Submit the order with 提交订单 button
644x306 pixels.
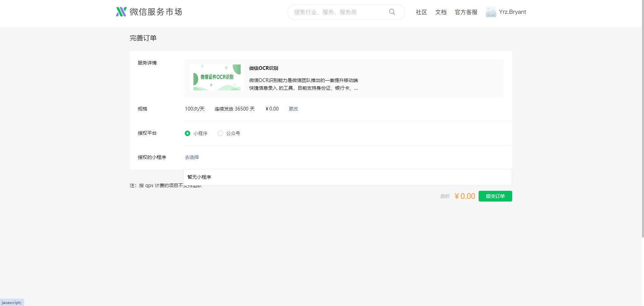495,196
